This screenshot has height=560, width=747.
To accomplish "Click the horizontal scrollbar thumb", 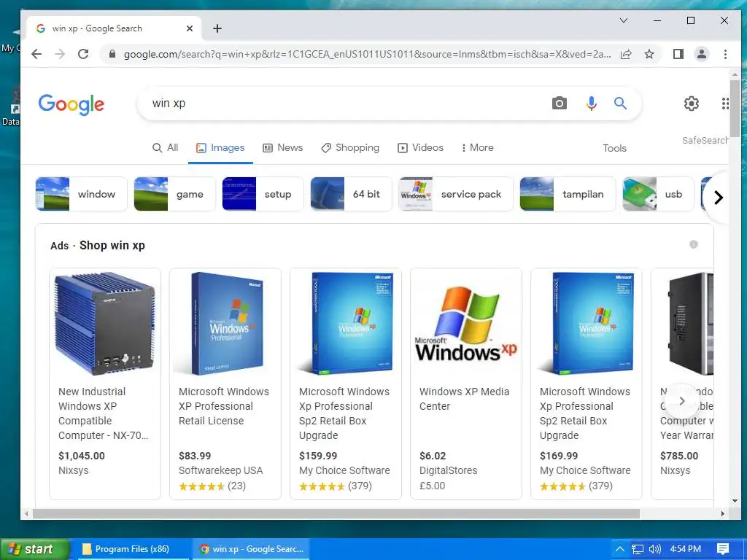I will [336, 514].
